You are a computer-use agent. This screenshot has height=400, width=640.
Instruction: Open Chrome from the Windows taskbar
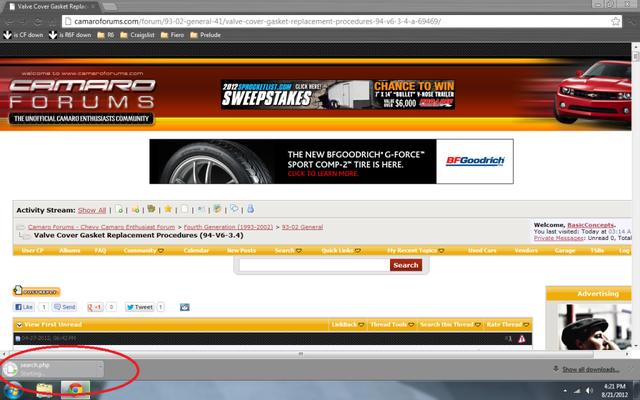(74, 388)
